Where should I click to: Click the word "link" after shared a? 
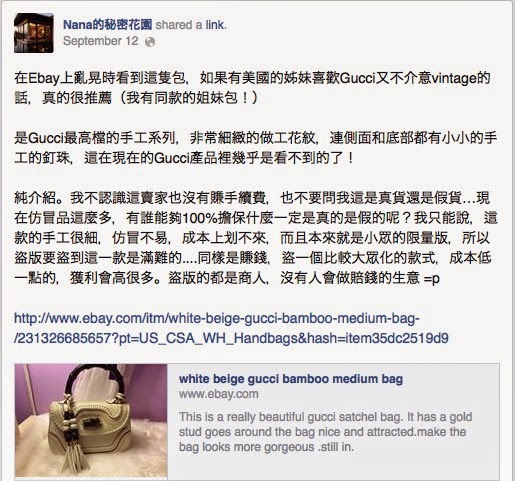(214, 25)
